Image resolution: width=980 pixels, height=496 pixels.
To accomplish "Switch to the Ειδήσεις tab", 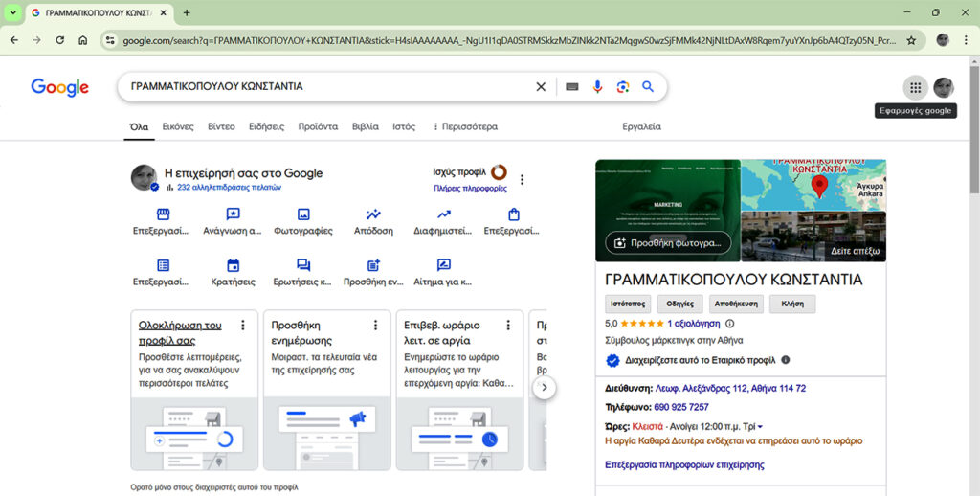I will pyautogui.click(x=266, y=126).
